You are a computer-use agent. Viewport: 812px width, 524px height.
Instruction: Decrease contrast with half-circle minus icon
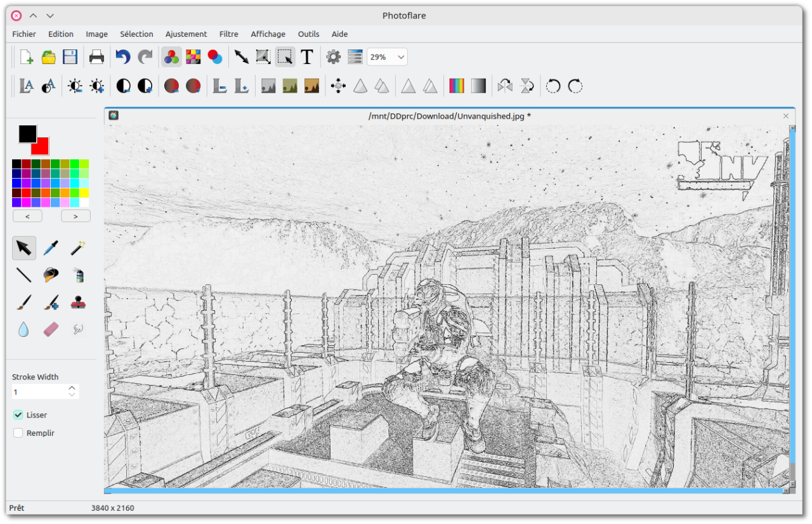123,86
